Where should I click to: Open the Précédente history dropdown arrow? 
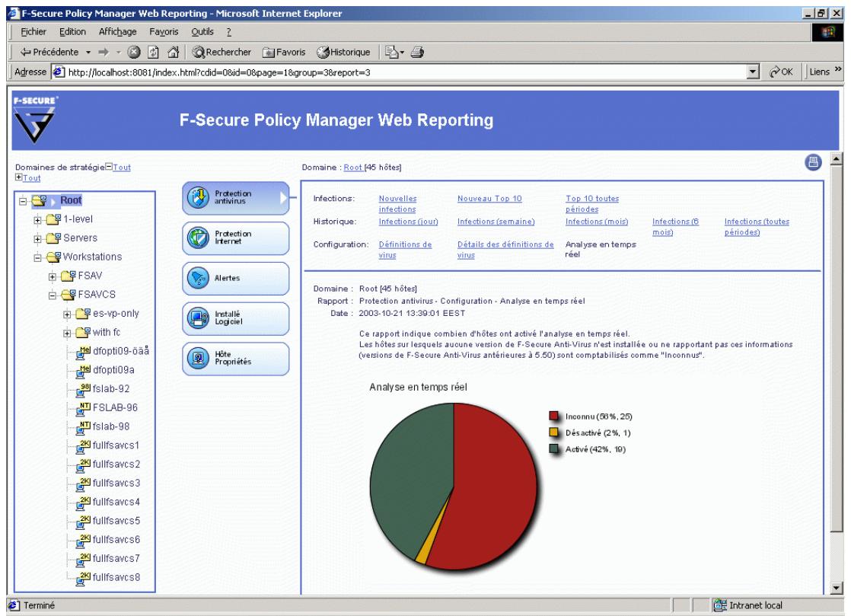[x=88, y=53]
